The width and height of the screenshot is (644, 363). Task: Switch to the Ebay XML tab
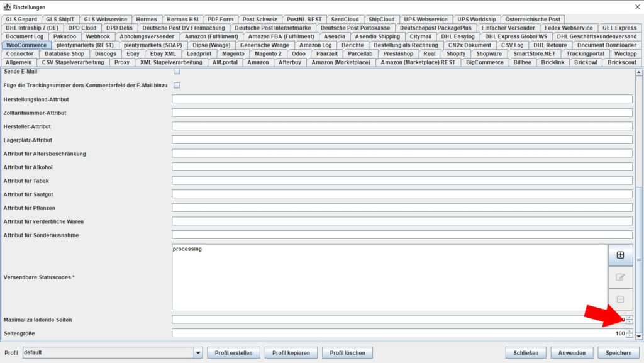tap(163, 54)
